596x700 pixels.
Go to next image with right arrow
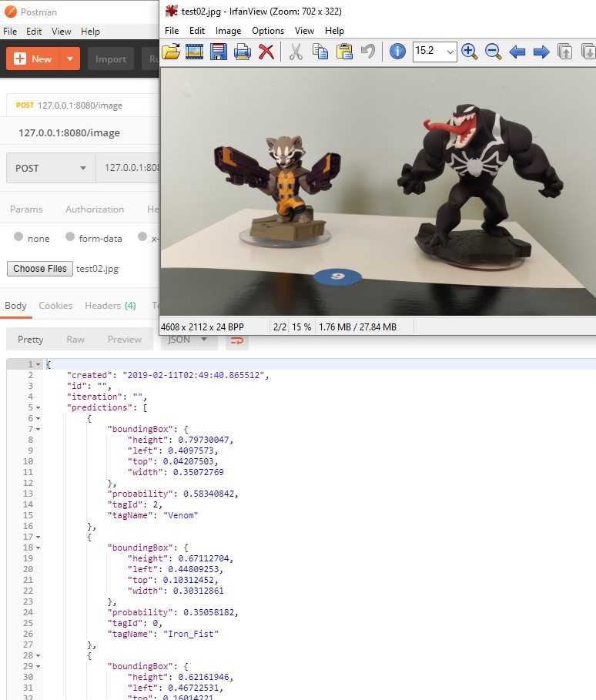pos(541,52)
